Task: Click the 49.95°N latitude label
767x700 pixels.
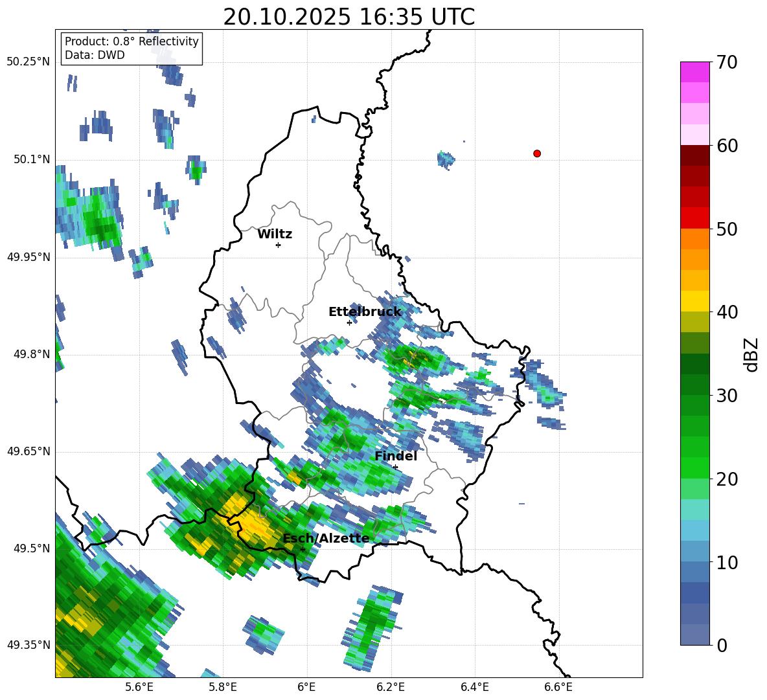Action: (29, 257)
